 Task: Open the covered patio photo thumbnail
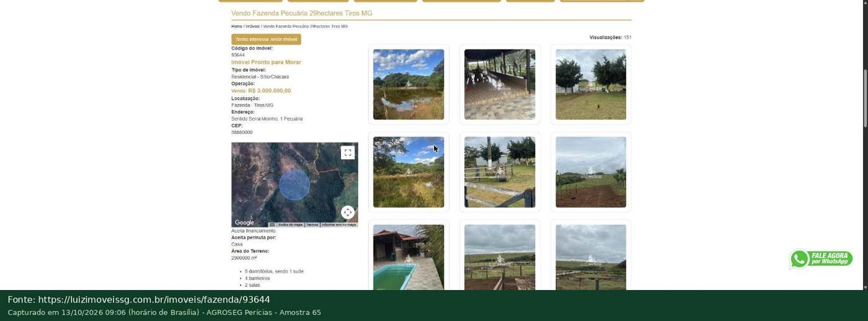(x=500, y=84)
